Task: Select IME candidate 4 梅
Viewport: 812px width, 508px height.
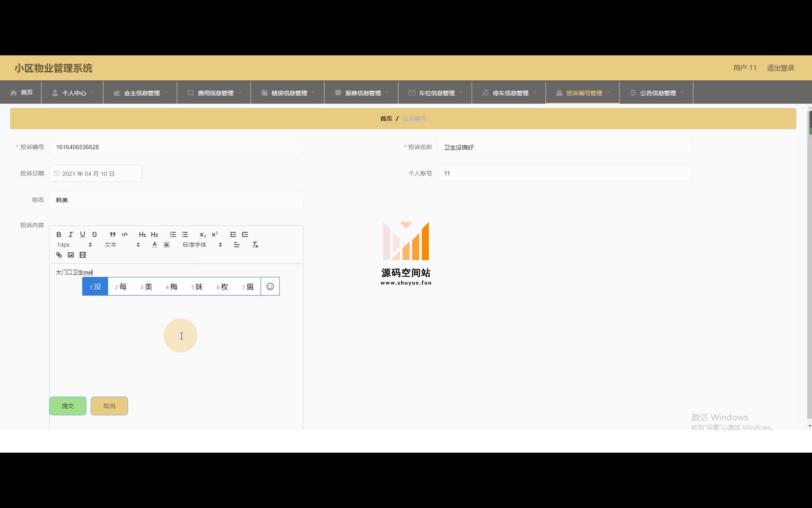Action: (172, 287)
